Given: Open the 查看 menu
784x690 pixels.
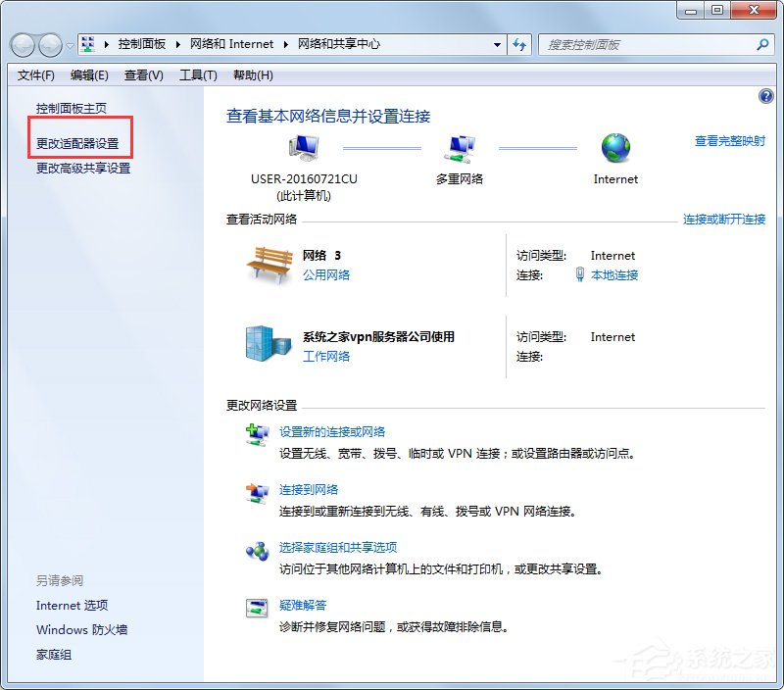Looking at the screenshot, I should coord(143,74).
